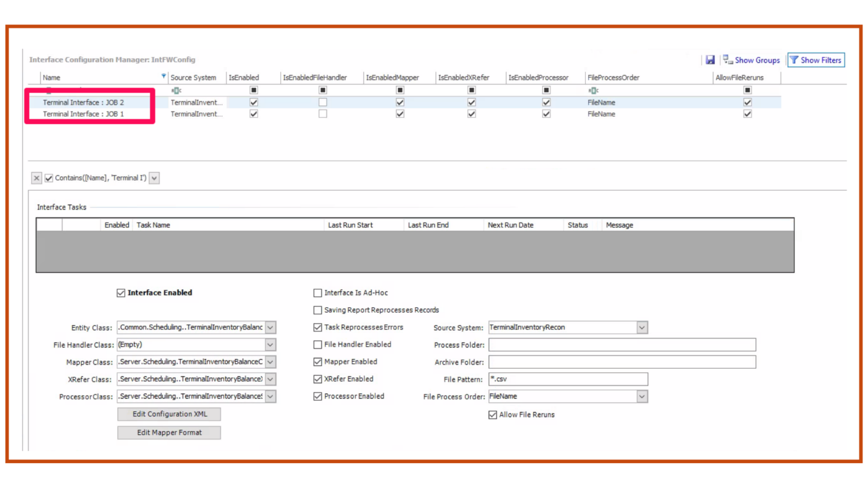This screenshot has width=868, height=488.
Task: Open the File Process Order dropdown
Action: [642, 396]
